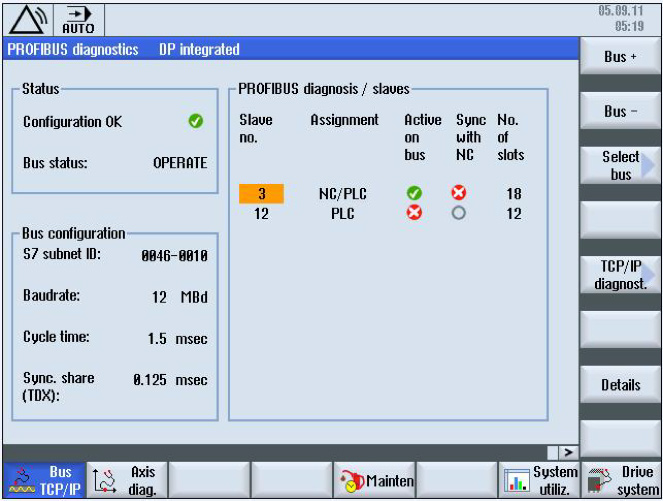Image resolution: width=663 pixels, height=501 pixels.
Task: Click the NC/PLC assignment cell
Action: pyautogui.click(x=342, y=194)
